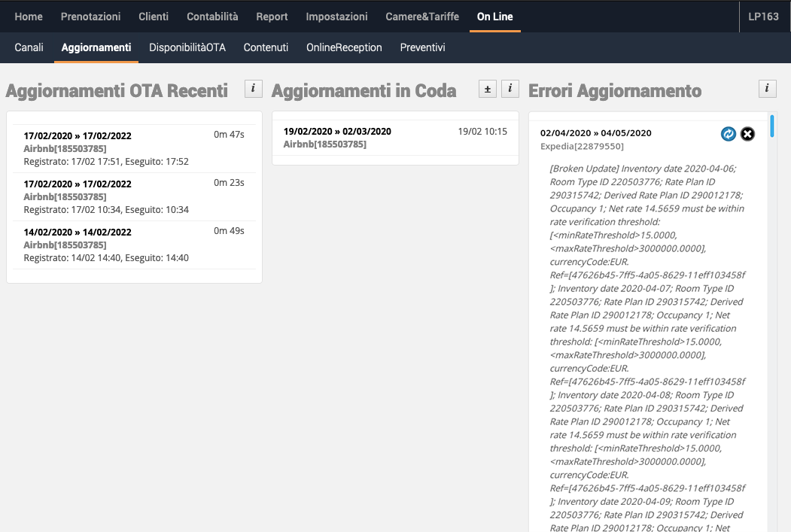Select the recent update that took 0m 47s
Screen dimensions: 791x532
tap(134, 149)
